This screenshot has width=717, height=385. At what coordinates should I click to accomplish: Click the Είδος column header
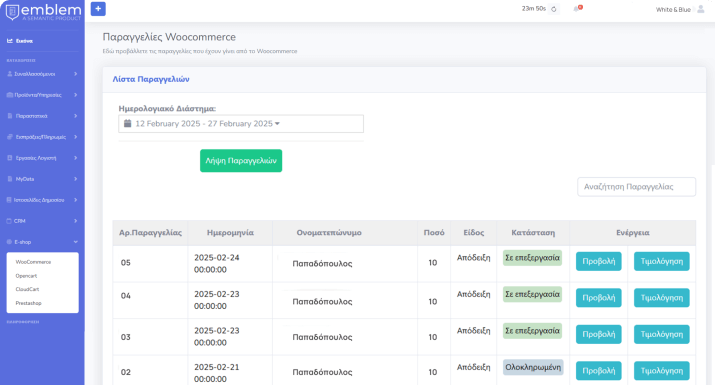click(474, 232)
